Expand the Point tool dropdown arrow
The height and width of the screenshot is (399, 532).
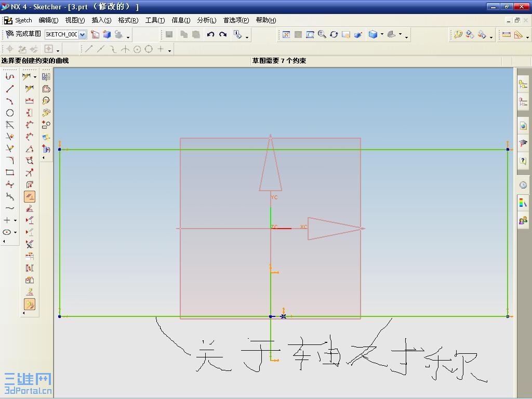coord(15,220)
